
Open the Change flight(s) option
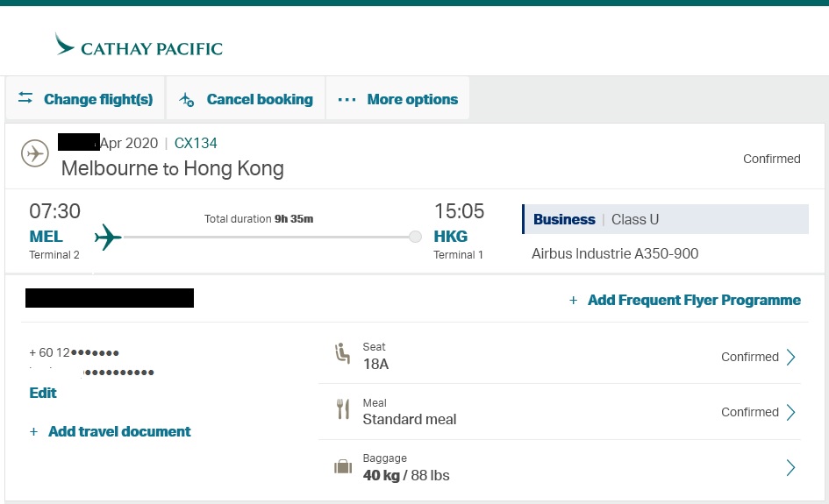(97, 99)
